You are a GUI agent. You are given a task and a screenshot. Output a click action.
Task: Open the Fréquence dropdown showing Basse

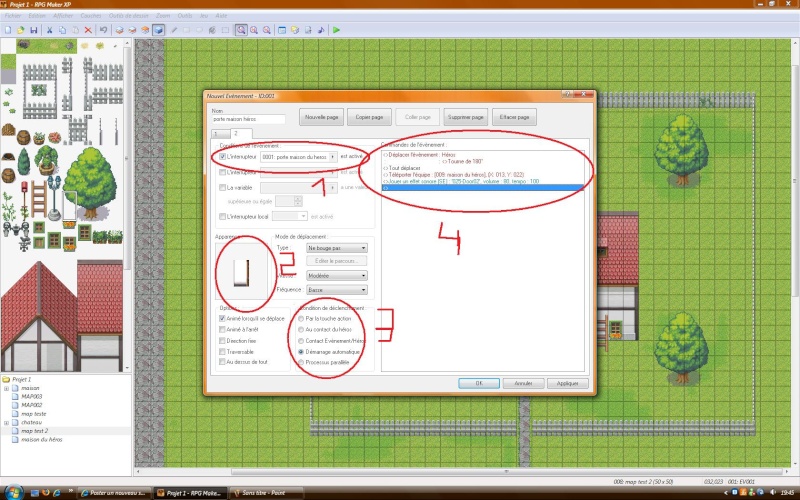click(337, 290)
